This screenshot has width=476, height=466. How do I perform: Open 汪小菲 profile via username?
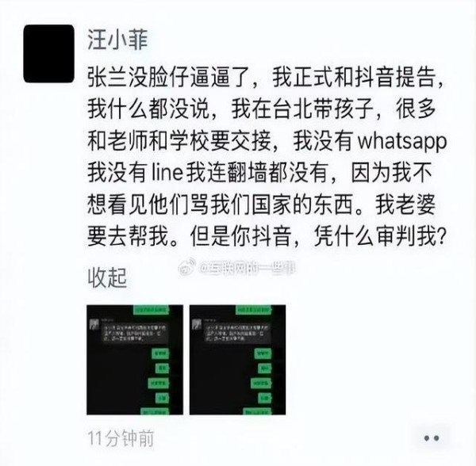click(117, 40)
